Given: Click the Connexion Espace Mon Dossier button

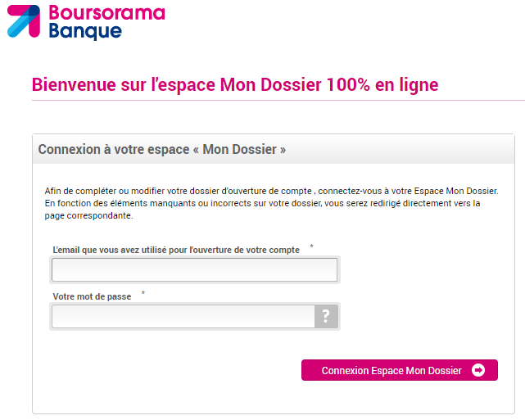Looking at the screenshot, I should coord(400,370).
